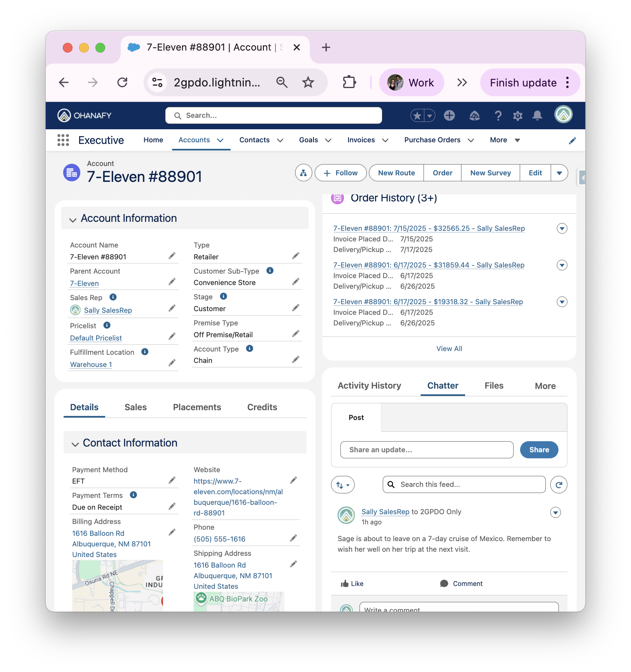
Task: Open the Trailhead guidance icon
Action: point(474,116)
